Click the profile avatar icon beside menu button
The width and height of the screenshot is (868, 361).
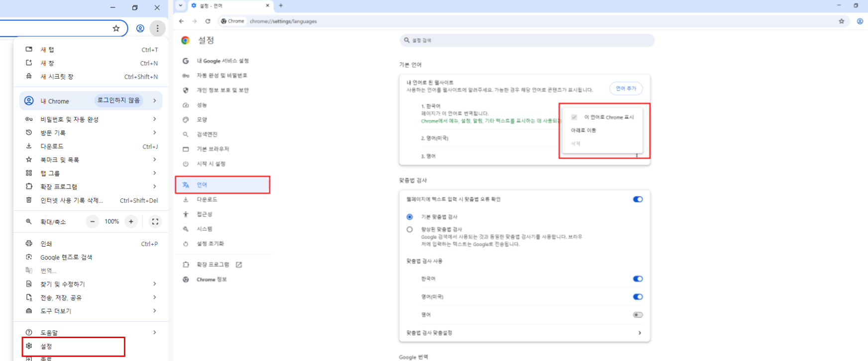(140, 28)
